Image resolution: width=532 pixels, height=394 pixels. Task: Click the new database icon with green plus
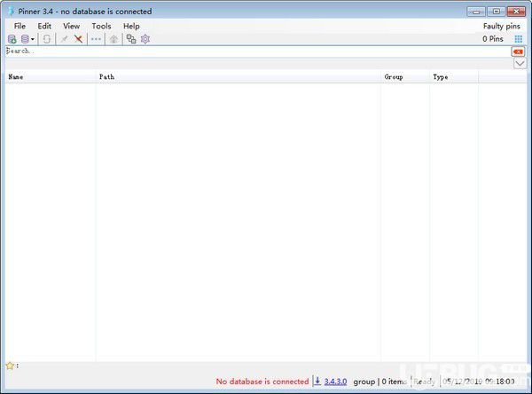(12, 39)
